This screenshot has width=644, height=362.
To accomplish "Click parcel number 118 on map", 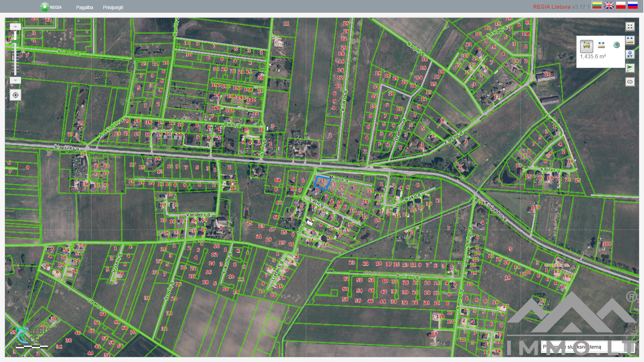I will 536,207.
